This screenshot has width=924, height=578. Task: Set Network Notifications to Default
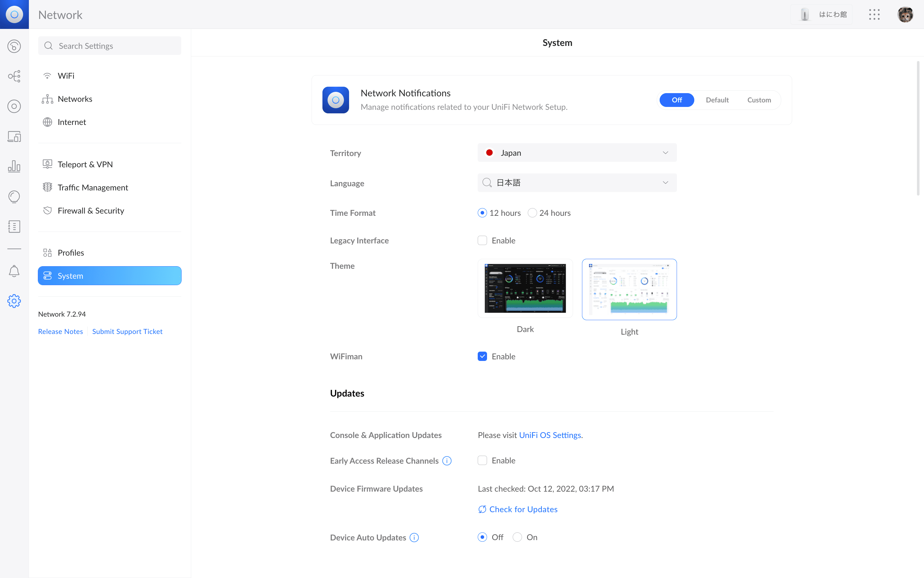coord(717,100)
